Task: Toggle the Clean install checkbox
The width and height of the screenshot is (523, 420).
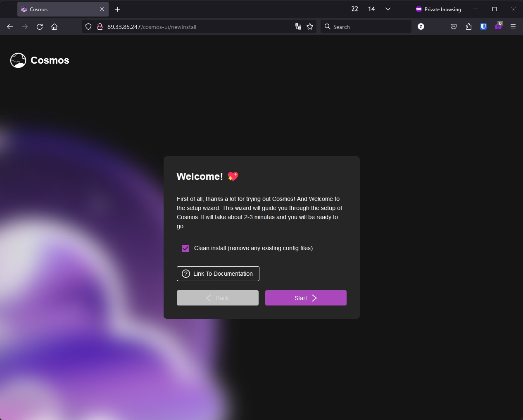Action: point(185,248)
